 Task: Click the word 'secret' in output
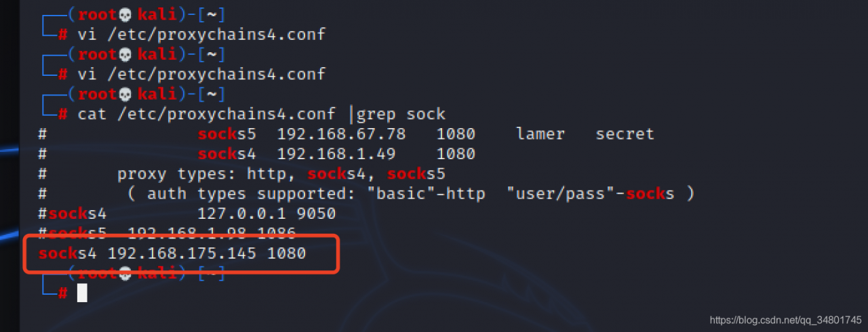[625, 134]
